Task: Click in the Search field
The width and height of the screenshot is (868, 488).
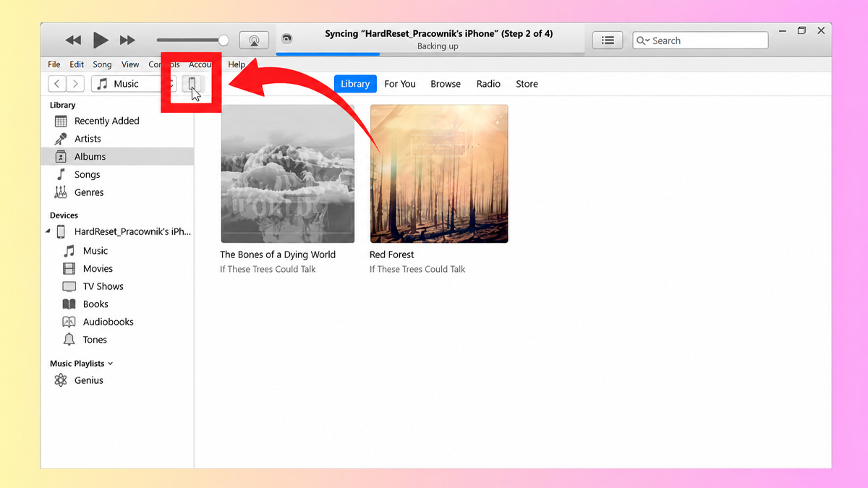Action: (x=700, y=40)
